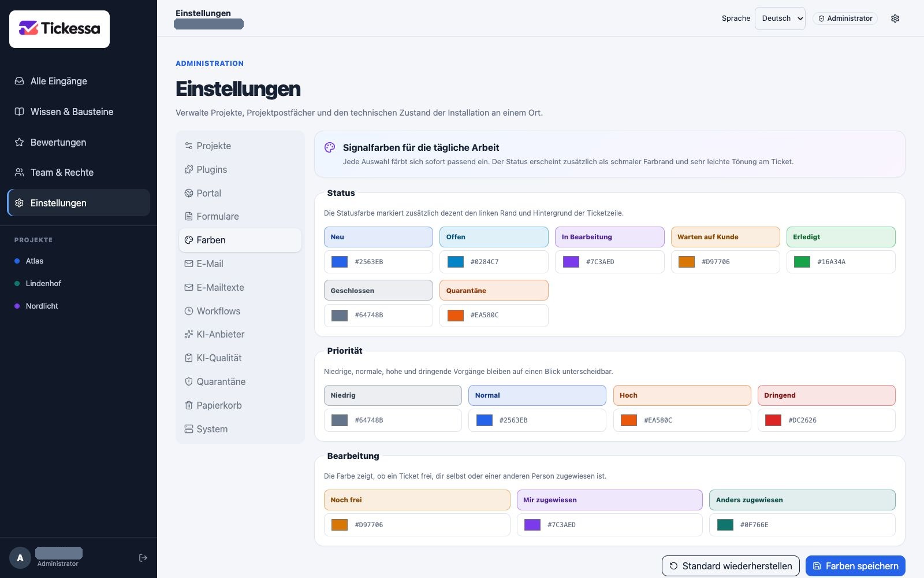Select the Farben settings section
Image resolution: width=924 pixels, height=578 pixels.
point(240,240)
